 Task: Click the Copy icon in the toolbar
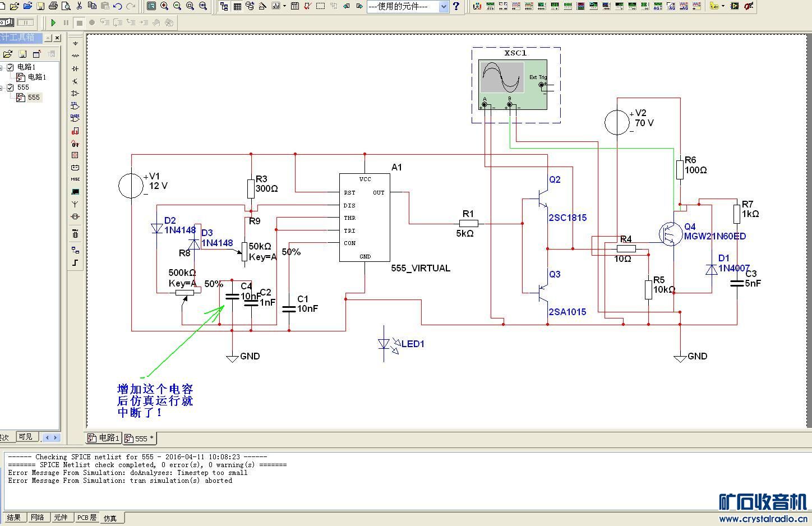pos(92,6)
